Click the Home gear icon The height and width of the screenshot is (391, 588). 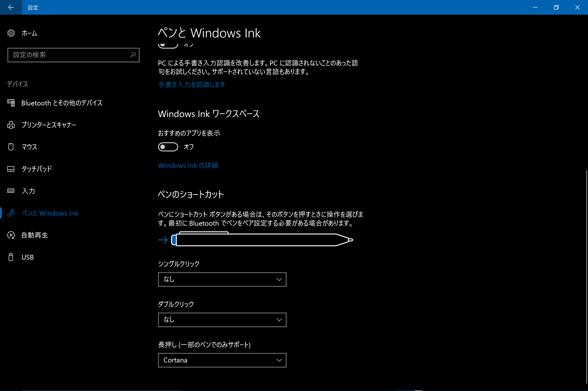[11, 33]
